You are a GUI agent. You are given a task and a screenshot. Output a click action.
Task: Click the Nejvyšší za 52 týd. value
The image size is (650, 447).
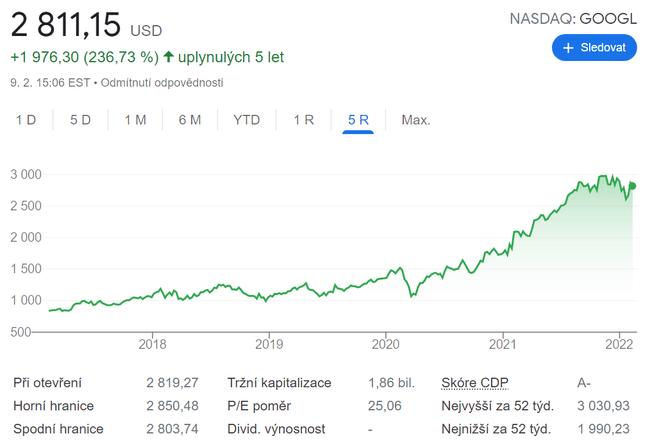click(x=603, y=406)
